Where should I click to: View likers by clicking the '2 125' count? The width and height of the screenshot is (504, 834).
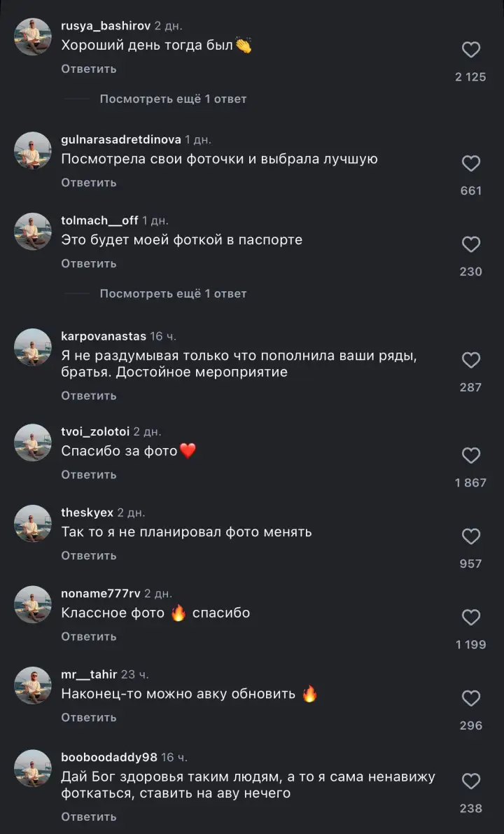coord(470,77)
